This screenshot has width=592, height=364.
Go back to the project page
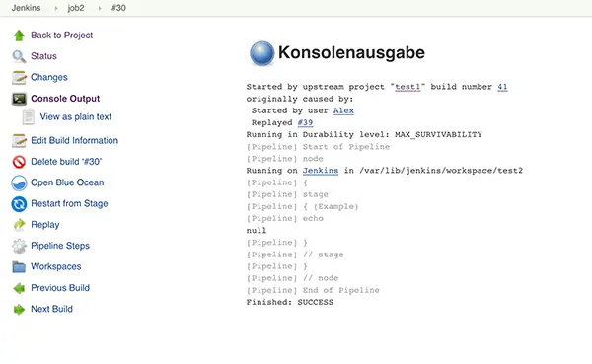61,36
